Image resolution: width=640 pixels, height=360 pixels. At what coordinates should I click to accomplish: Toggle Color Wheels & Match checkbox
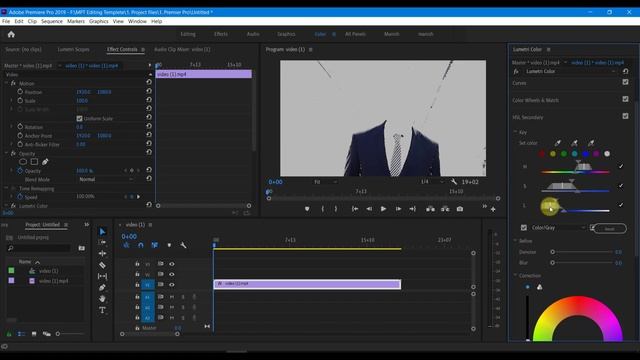click(625, 99)
